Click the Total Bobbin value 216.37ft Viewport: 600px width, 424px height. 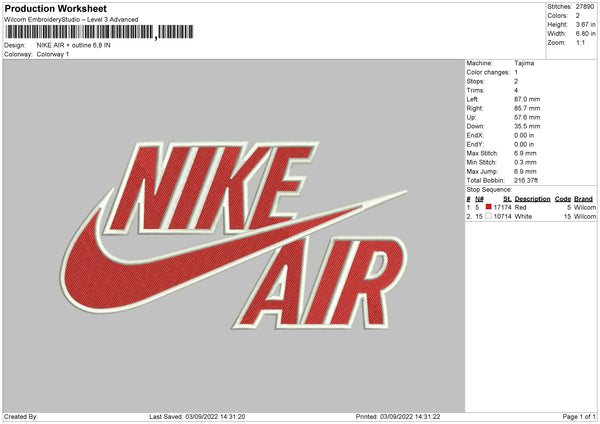click(x=526, y=180)
